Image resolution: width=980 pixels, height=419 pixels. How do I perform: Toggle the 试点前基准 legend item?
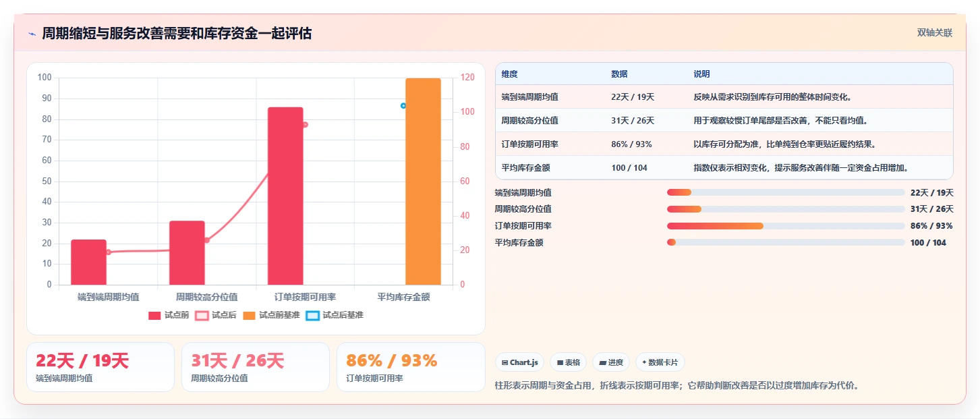[x=271, y=315]
